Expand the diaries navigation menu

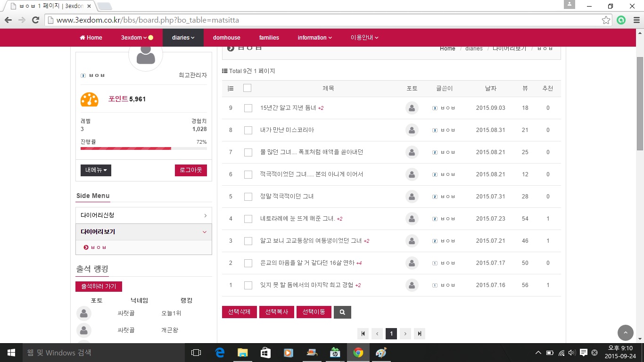click(183, 38)
